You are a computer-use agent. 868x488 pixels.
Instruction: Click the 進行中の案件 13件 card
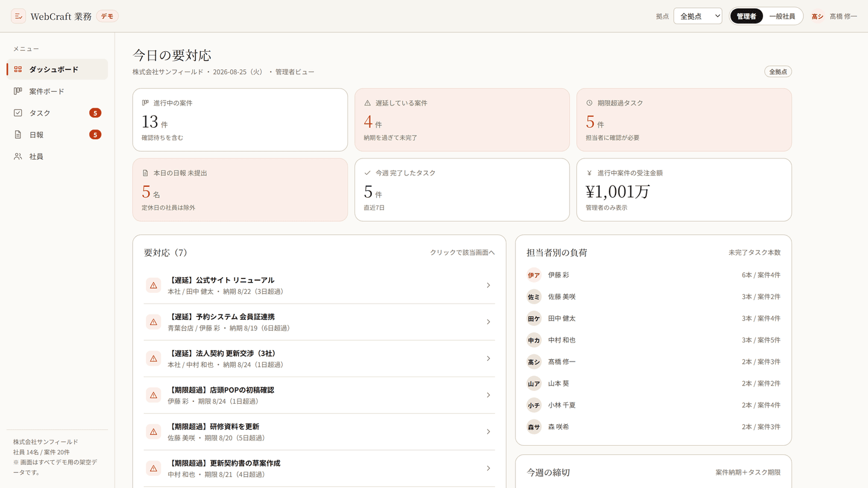click(240, 120)
